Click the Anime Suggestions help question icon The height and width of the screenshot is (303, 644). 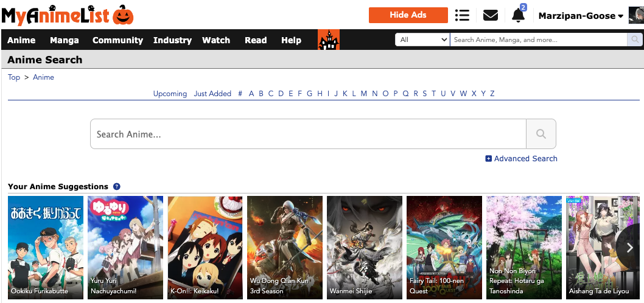click(117, 186)
